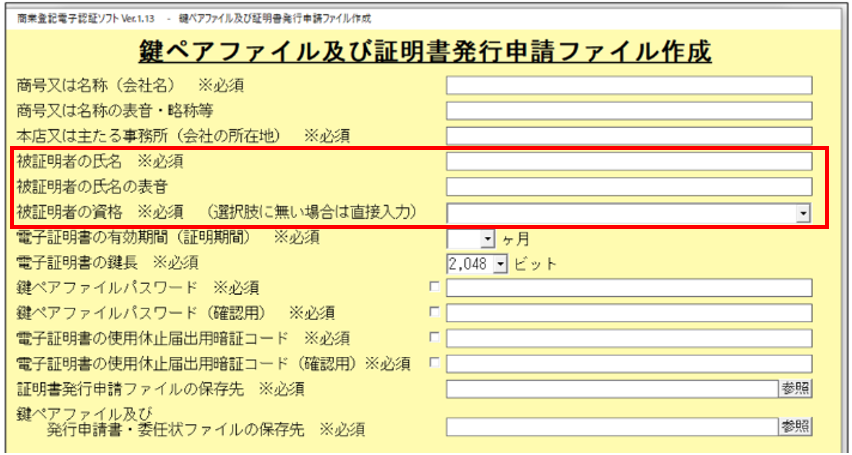Expand the 有効期間 (ヶ月) dropdown
Image resolution: width=852 pixels, height=455 pixels.
tap(488, 239)
